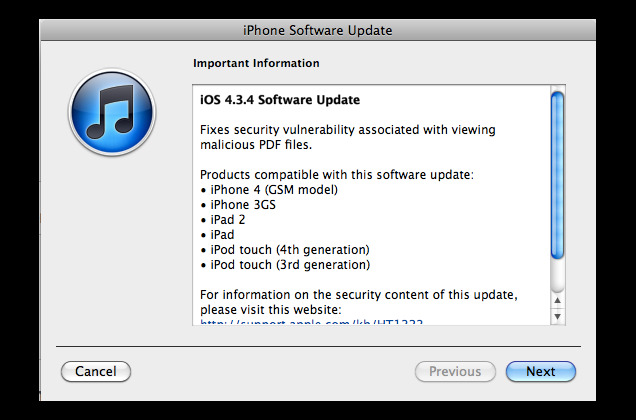This screenshot has width=636, height=420.
Task: Click the security content information sentence
Action: [x=359, y=302]
